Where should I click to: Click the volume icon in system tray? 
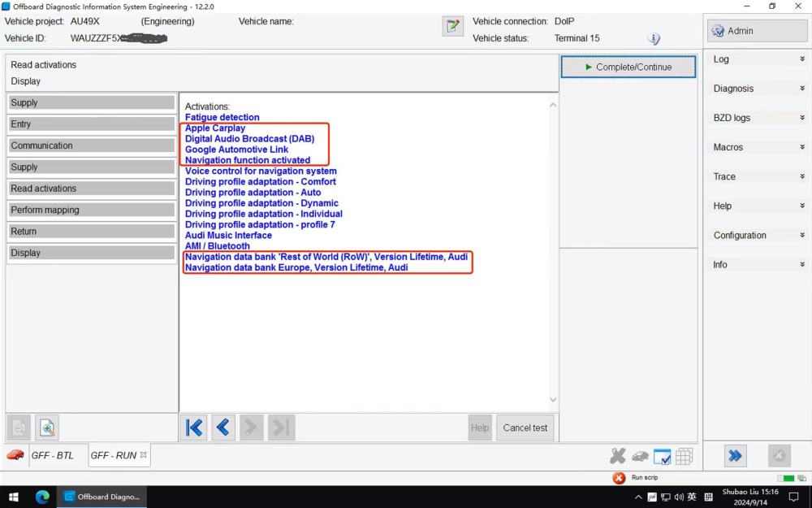coord(679,497)
